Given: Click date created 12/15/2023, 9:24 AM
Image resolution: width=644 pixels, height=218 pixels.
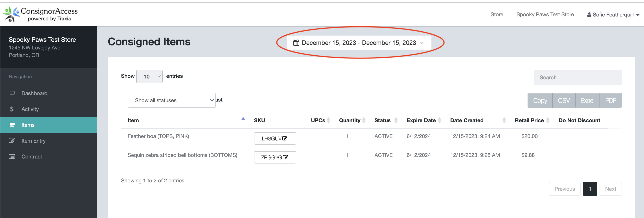Looking at the screenshot, I should [x=475, y=136].
